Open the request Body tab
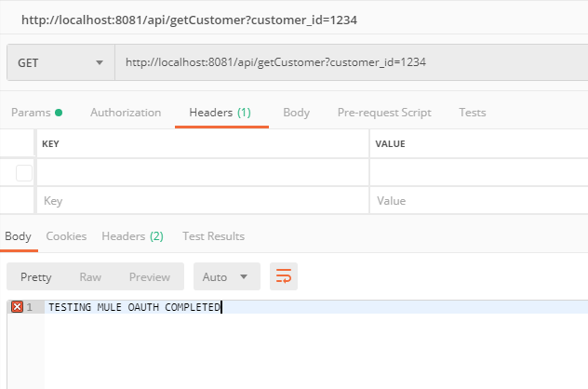The height and width of the screenshot is (389, 588). [296, 113]
